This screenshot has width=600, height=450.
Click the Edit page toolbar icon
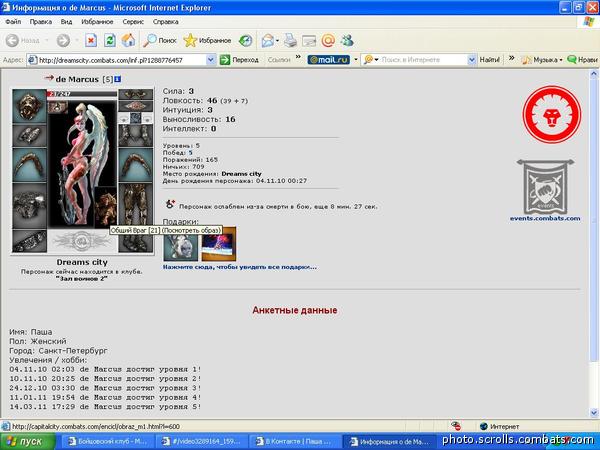click(x=309, y=40)
